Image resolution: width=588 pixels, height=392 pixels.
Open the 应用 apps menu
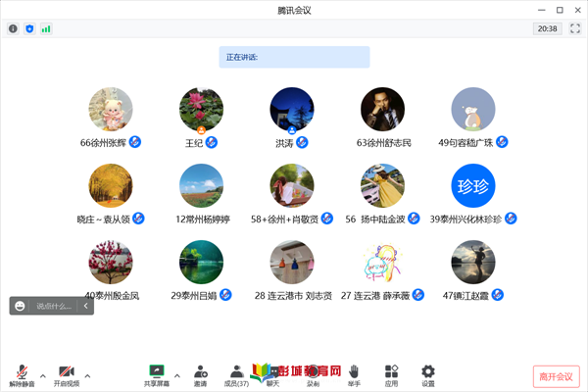tap(391, 375)
